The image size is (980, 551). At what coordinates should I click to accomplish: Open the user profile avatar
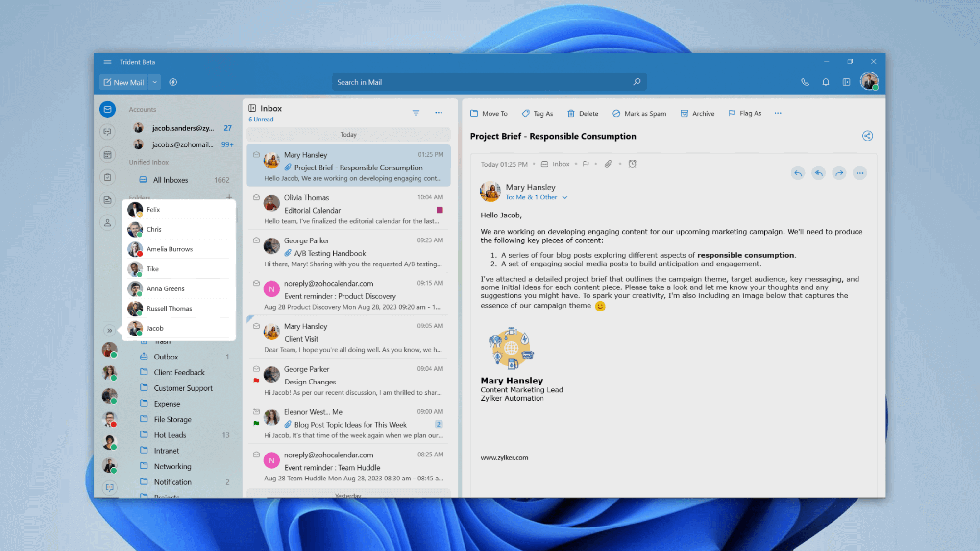coord(869,81)
